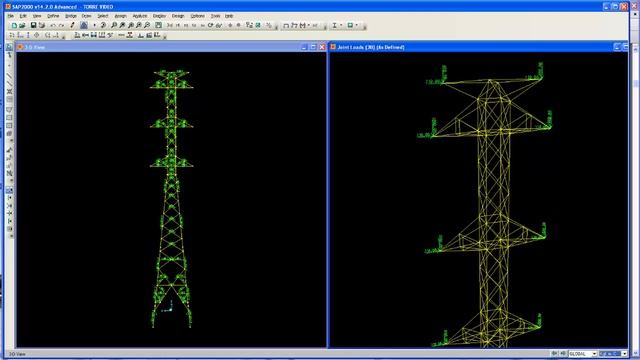Viewport: 640px width, 360px height.
Task: Open the File menu
Action: (x=11, y=16)
